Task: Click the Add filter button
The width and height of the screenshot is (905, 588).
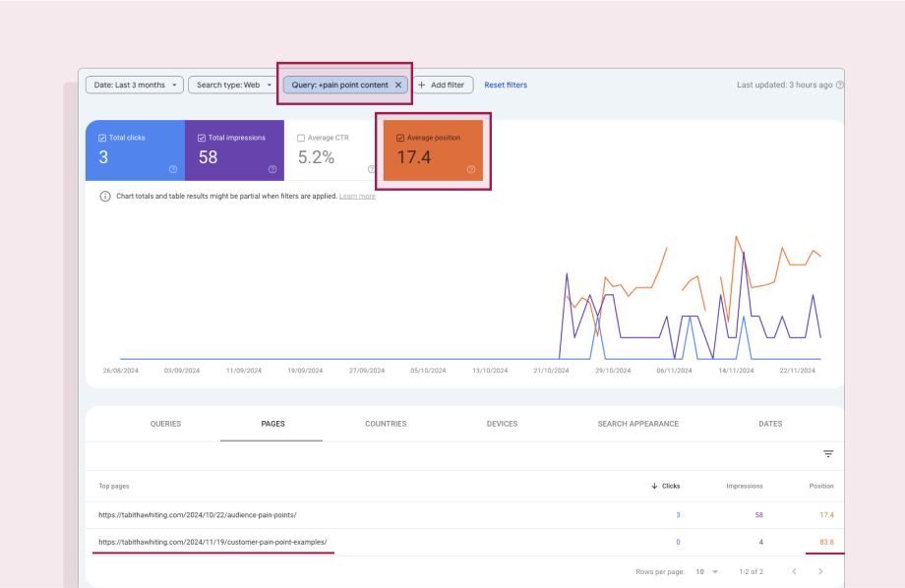Action: pos(443,85)
